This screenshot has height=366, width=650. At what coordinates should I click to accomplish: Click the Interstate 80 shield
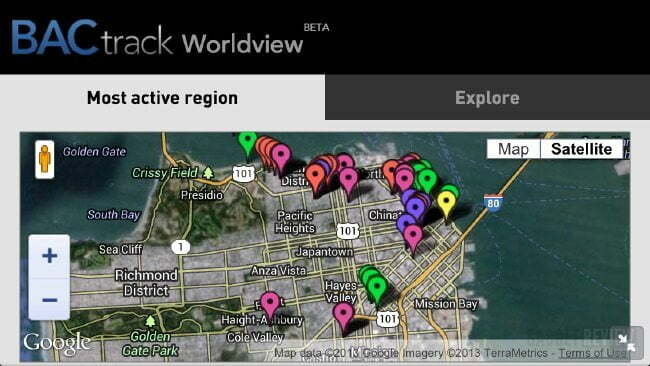point(493,203)
